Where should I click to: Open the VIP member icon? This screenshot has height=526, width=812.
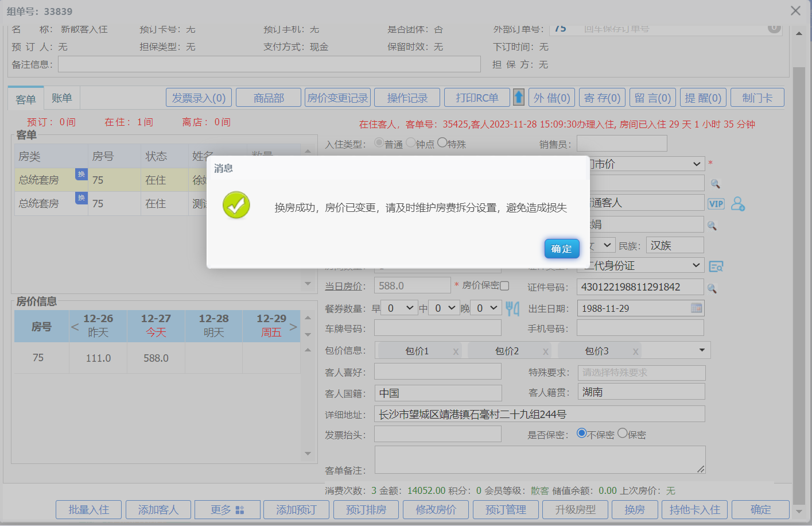[716, 204]
